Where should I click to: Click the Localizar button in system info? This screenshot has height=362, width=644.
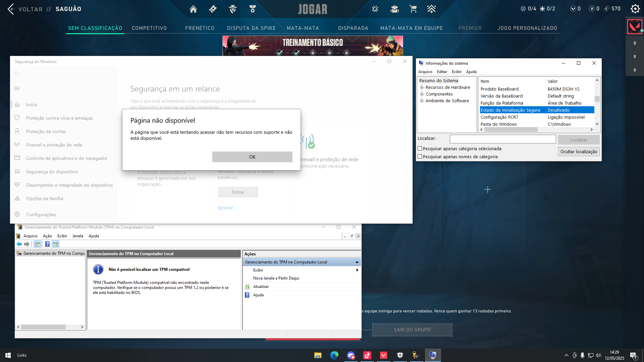click(579, 140)
